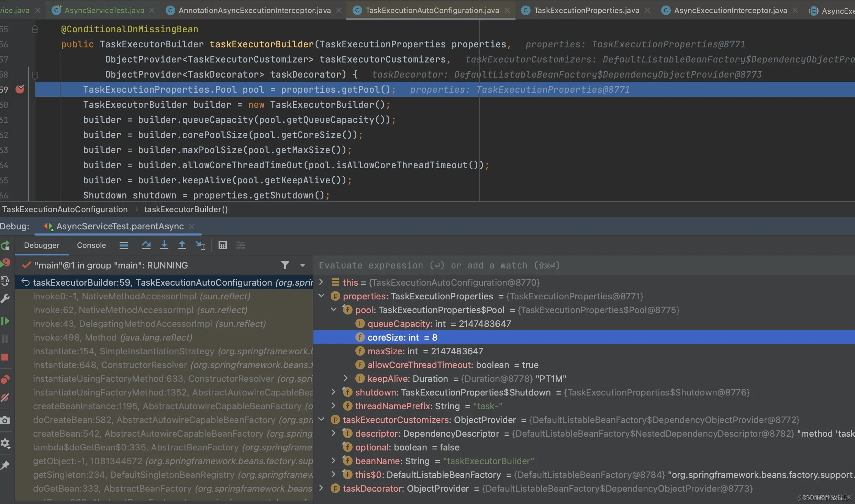Step Out of the current method
The height and width of the screenshot is (504, 855).
(182, 245)
